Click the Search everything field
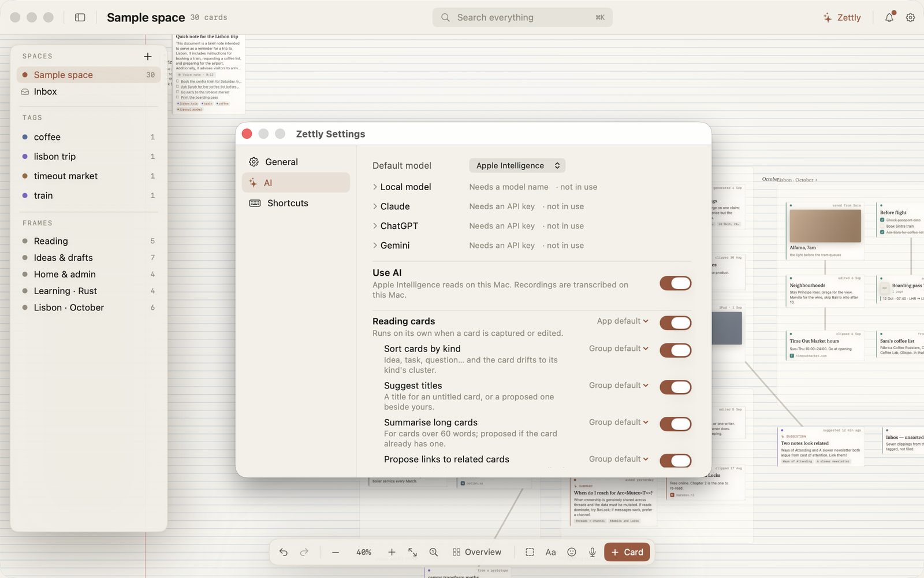924x578 pixels. pos(523,17)
